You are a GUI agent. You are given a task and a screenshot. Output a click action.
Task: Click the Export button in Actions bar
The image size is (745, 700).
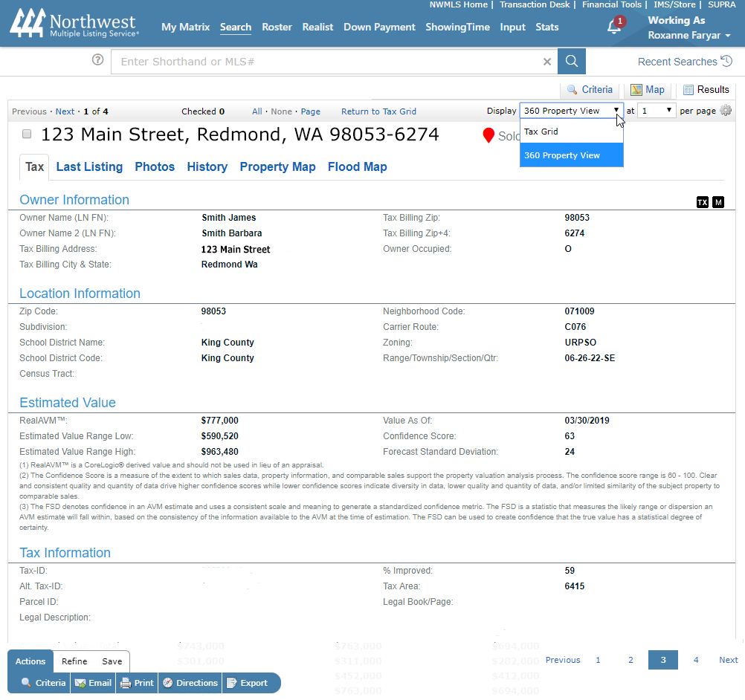pos(246,683)
